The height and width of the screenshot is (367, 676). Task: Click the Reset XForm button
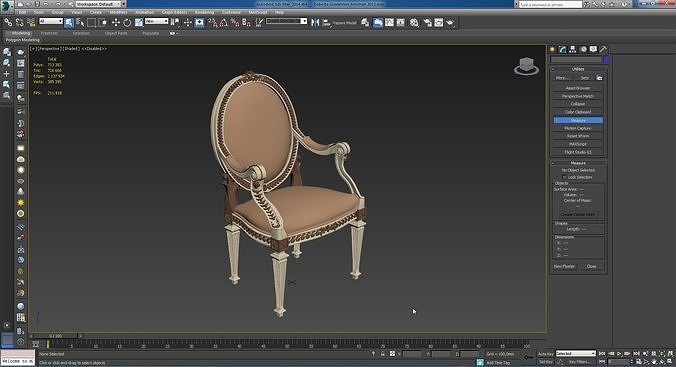click(x=578, y=136)
